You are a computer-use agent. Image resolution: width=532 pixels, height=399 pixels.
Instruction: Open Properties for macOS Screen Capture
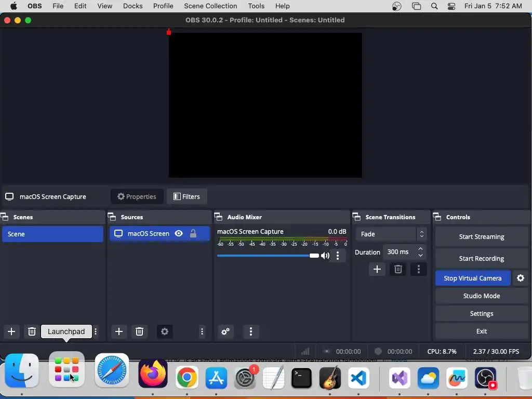[x=137, y=197]
